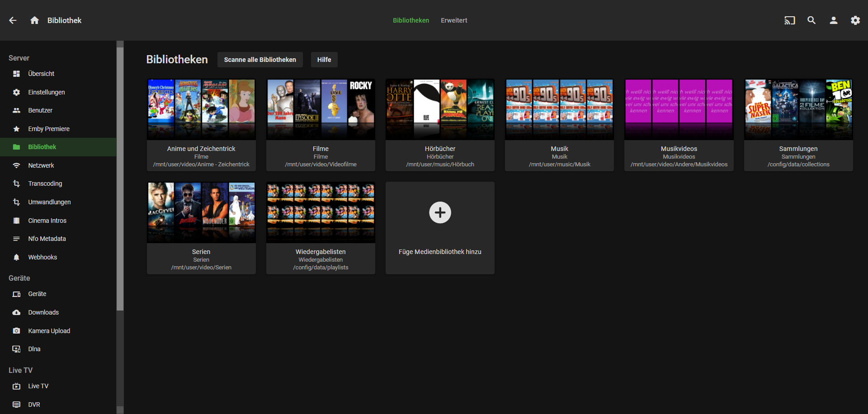Open Webhooks menu entry

[x=58, y=257]
